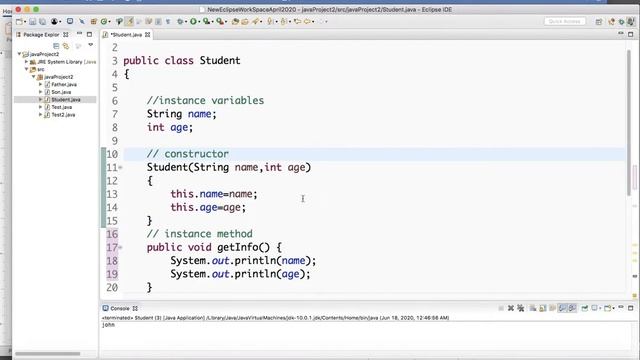Viewport: 640px width, 360px height.
Task: Toggle Word Wrap in Console toolbar
Action: click(552, 308)
